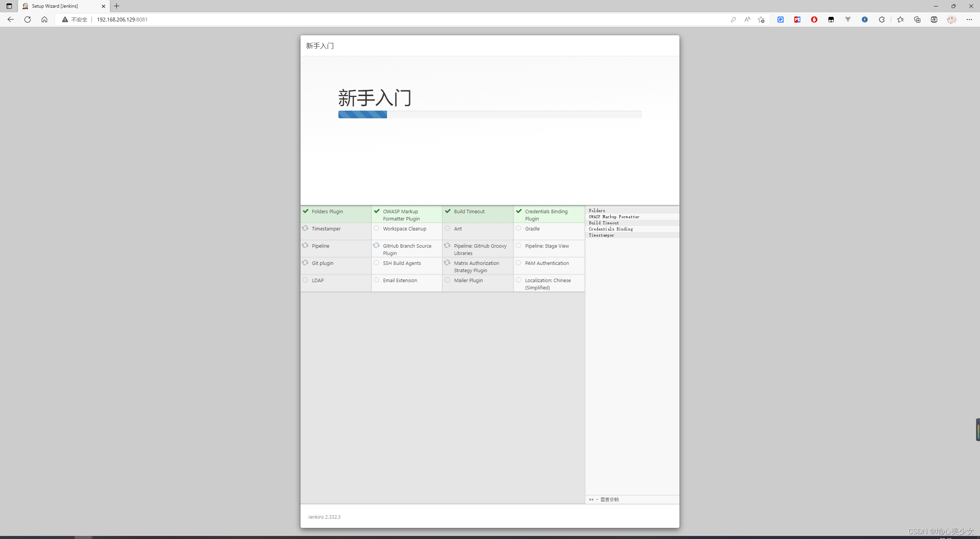
Task: Click the read aloud icon
Action: [x=747, y=20]
